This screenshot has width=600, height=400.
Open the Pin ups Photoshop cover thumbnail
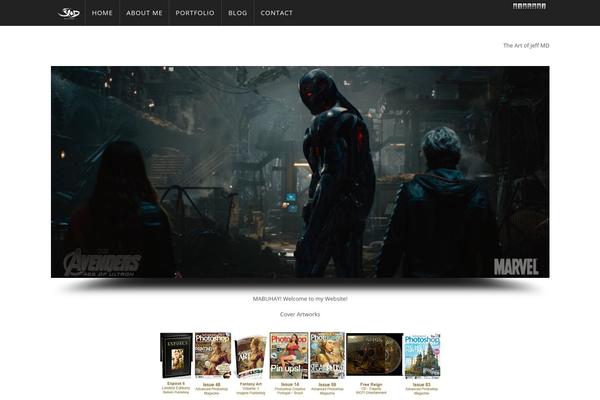(289, 355)
